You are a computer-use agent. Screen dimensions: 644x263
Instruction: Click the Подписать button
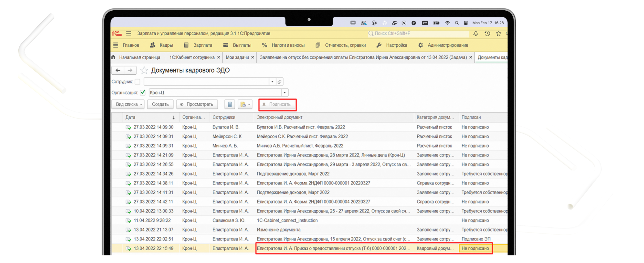(x=277, y=104)
